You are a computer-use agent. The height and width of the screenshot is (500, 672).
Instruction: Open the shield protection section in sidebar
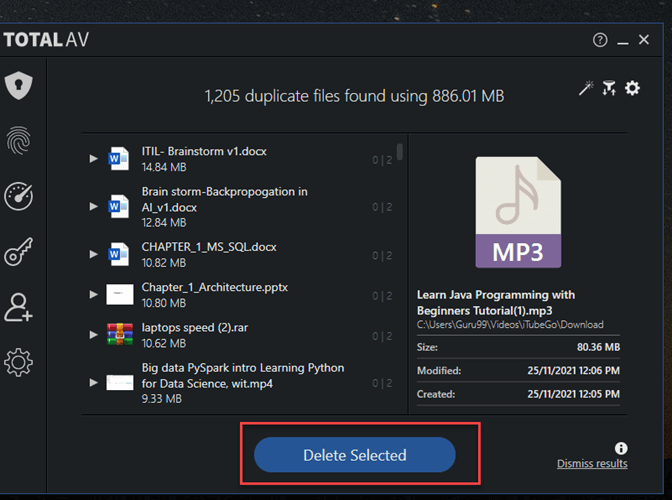click(19, 86)
